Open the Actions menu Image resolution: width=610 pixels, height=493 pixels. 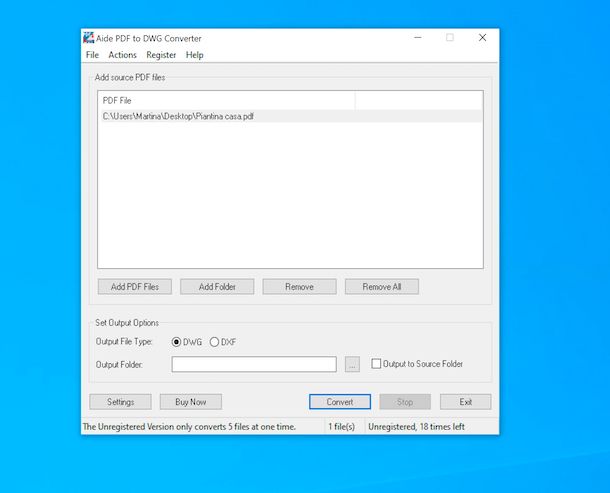coord(122,55)
